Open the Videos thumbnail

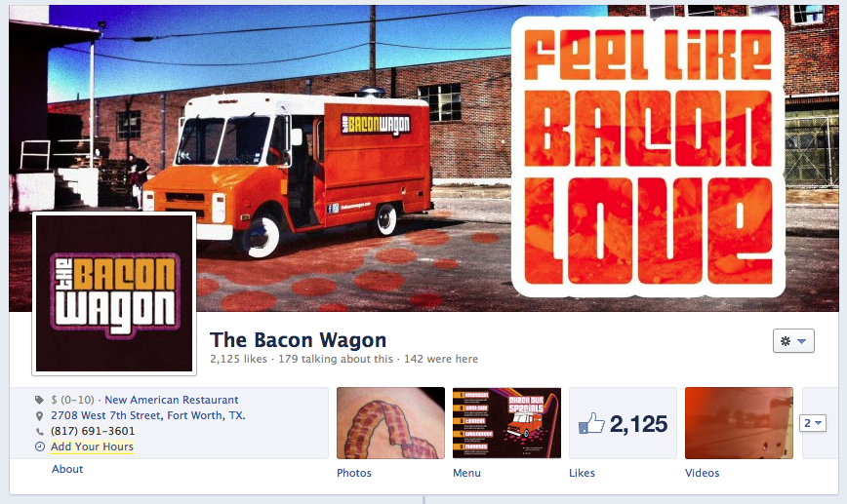pyautogui.click(x=739, y=423)
